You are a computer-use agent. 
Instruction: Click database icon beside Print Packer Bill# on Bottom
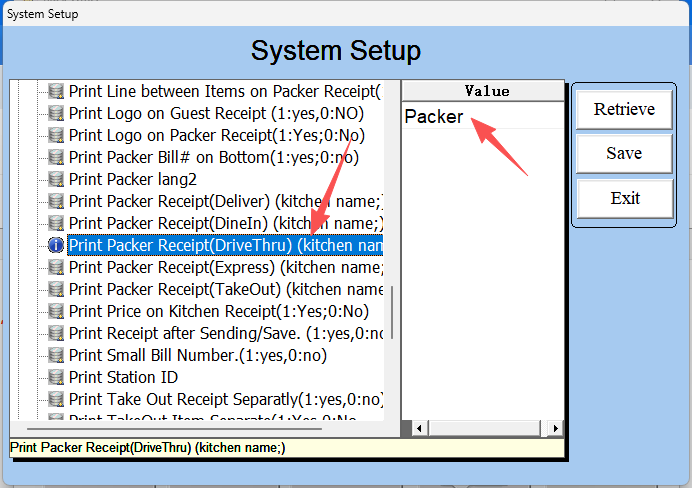pyautogui.click(x=56, y=157)
